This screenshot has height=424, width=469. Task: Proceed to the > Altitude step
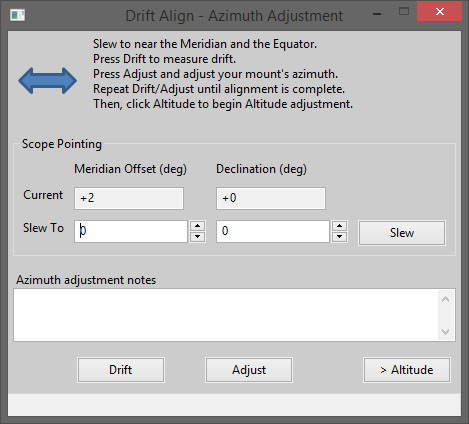407,370
